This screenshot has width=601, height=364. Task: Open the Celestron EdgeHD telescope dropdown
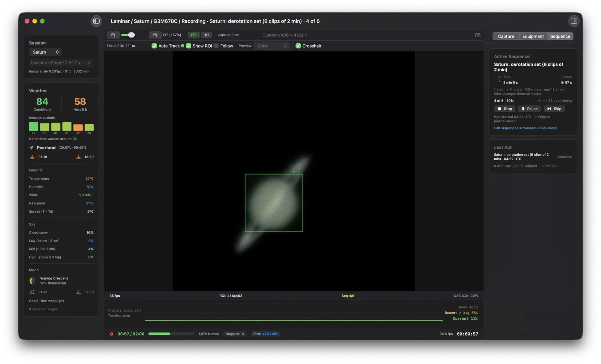pos(61,62)
